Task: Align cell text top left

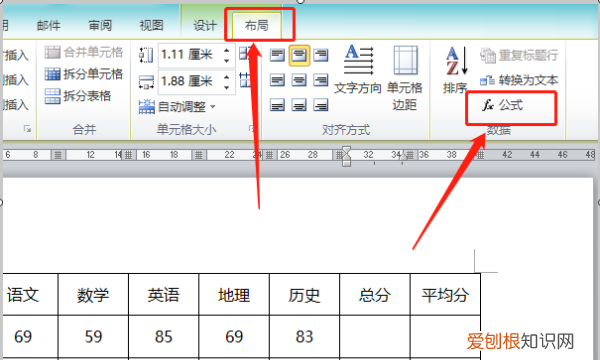Action: click(x=277, y=55)
